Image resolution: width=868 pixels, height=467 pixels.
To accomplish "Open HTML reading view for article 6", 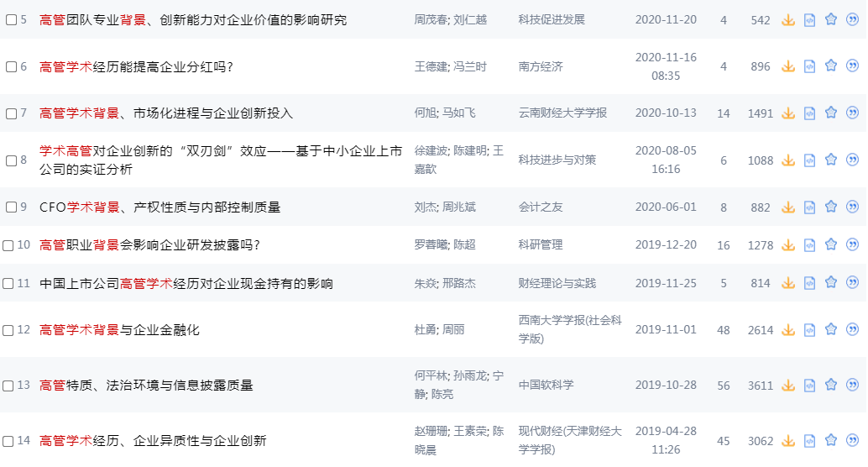I will point(809,67).
